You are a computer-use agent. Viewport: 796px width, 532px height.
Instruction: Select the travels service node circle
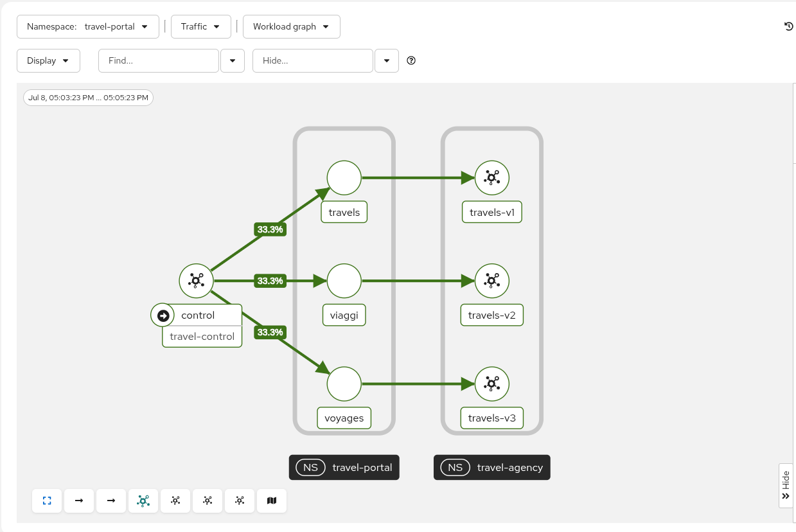point(344,178)
